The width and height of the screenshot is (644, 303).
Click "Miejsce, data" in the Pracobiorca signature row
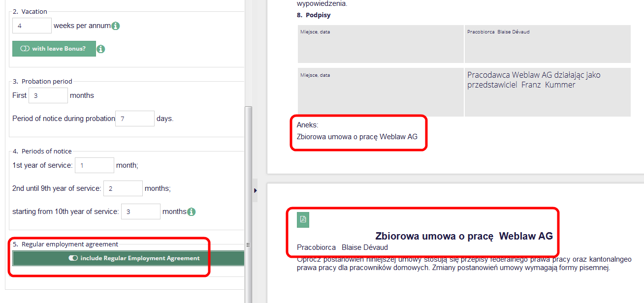tap(315, 32)
